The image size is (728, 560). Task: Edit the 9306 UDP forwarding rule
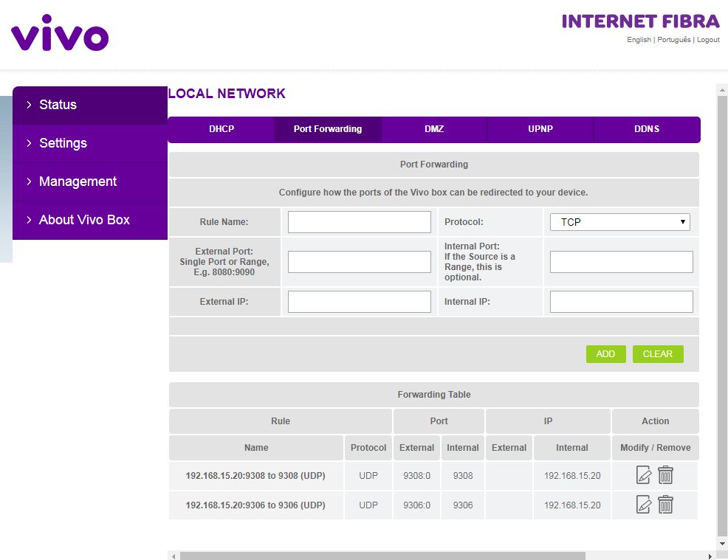pos(644,505)
